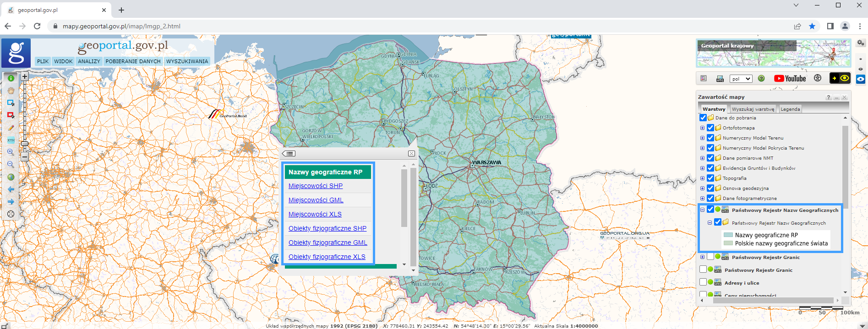Download Miejscowości SHP link
The height and width of the screenshot is (329, 868).
[x=315, y=186]
